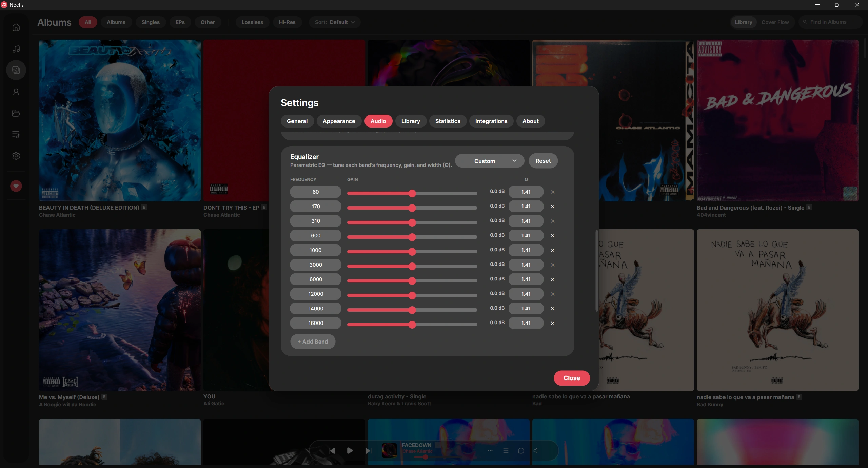
Task: Open the Favorites heart icon
Action: (16, 186)
